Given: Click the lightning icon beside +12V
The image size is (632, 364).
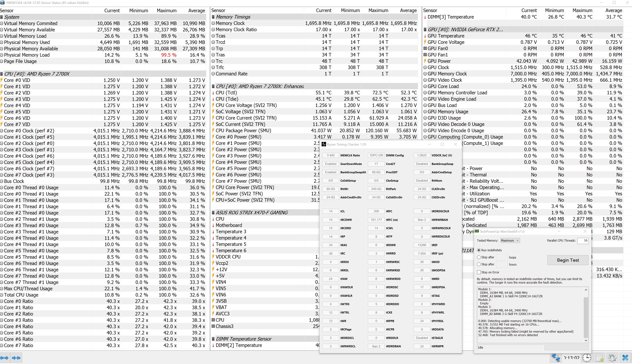Looking at the screenshot, I should 213,269.
